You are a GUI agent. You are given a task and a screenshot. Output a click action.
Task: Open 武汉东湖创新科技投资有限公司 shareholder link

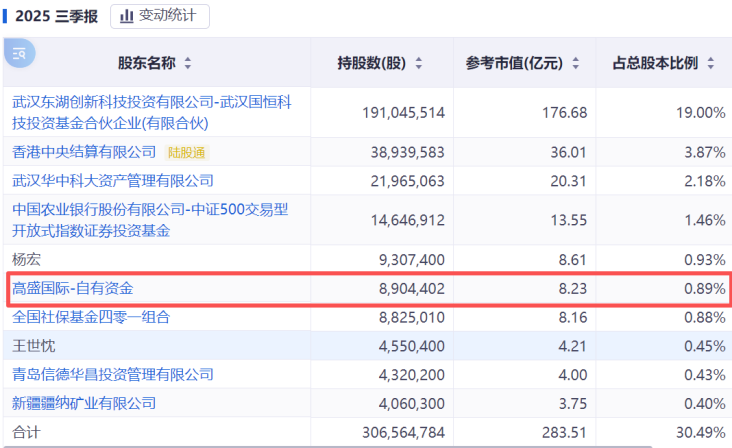click(x=152, y=112)
